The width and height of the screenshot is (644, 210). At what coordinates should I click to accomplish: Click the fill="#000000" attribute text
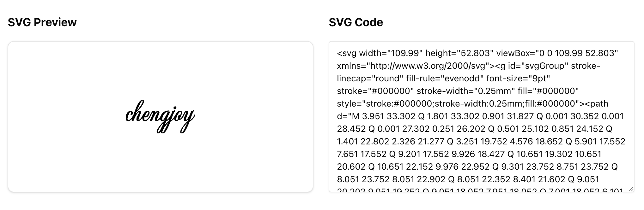(548, 91)
